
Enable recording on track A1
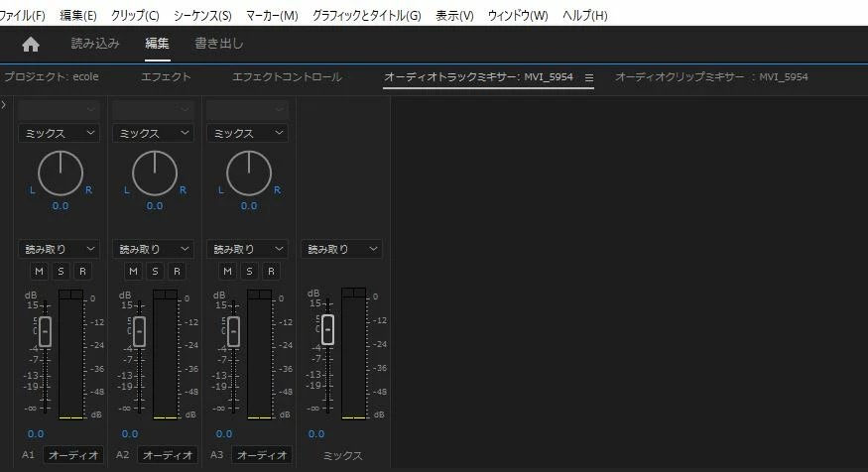82,271
